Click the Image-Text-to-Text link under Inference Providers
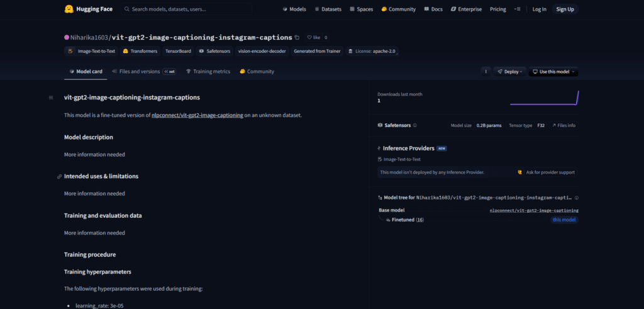This screenshot has height=309, width=644. [399, 159]
